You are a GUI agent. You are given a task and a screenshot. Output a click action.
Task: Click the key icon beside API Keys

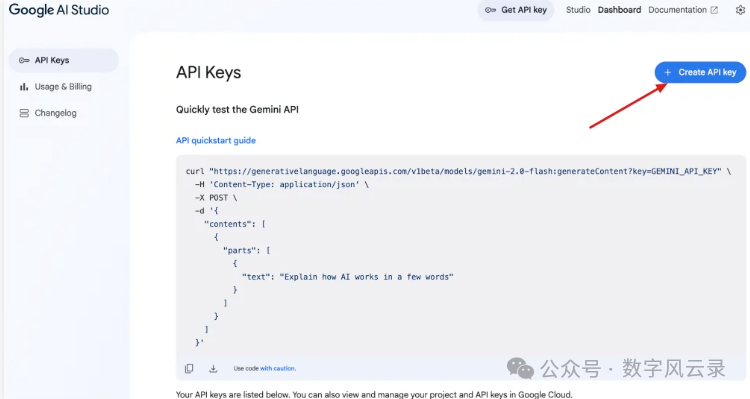24,60
